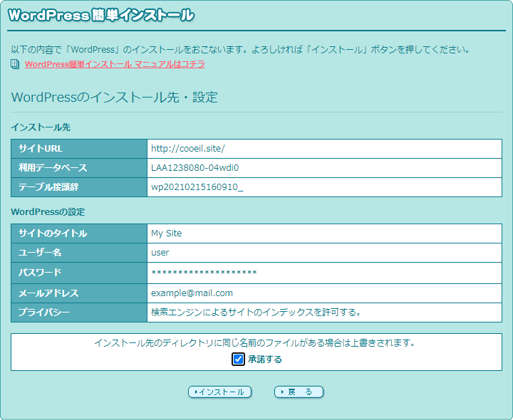Viewport: 513px width, 420px height.
Task: Click the WordPressのインストール先・設定 heading
Action: 115,97
